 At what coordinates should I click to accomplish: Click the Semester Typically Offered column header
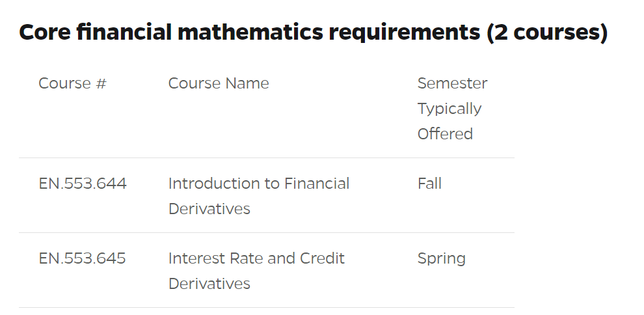[x=452, y=109]
